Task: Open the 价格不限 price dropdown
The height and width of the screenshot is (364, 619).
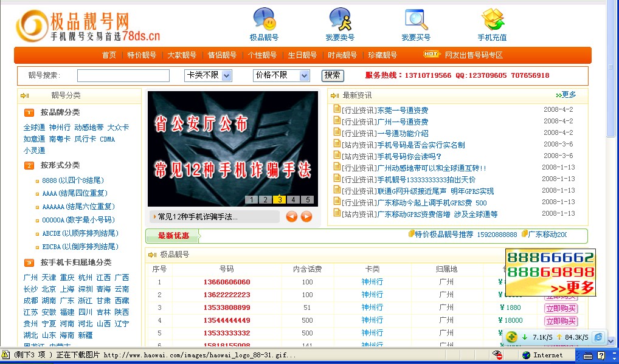Action: click(x=281, y=75)
